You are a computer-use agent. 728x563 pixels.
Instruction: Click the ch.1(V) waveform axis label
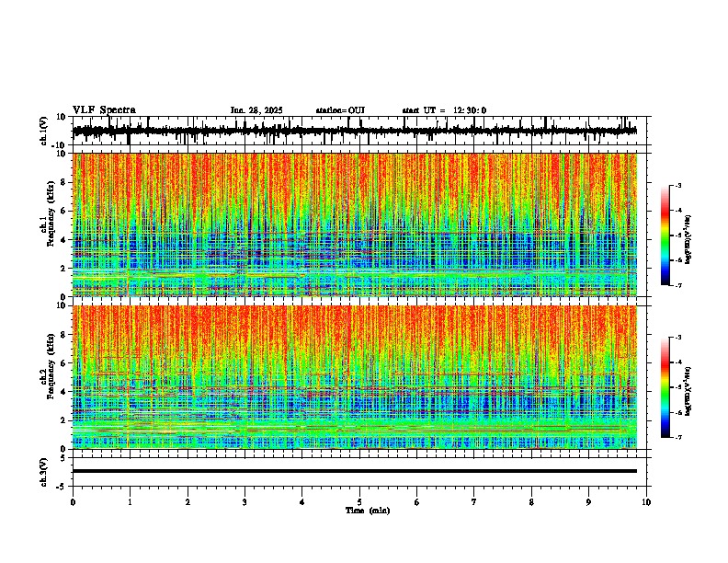click(44, 131)
